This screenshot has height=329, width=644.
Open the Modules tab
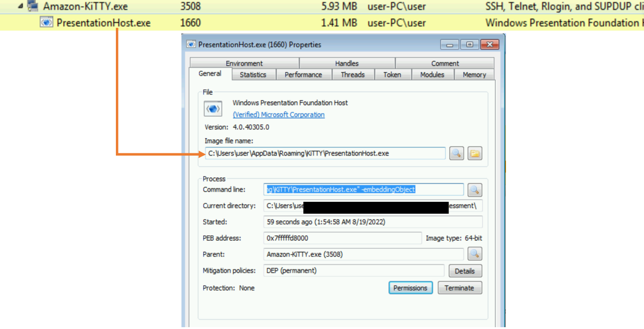point(432,74)
